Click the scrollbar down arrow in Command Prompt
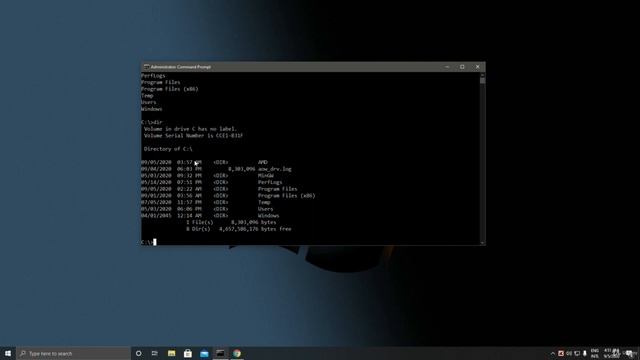This screenshot has width=640, height=360. [482, 243]
